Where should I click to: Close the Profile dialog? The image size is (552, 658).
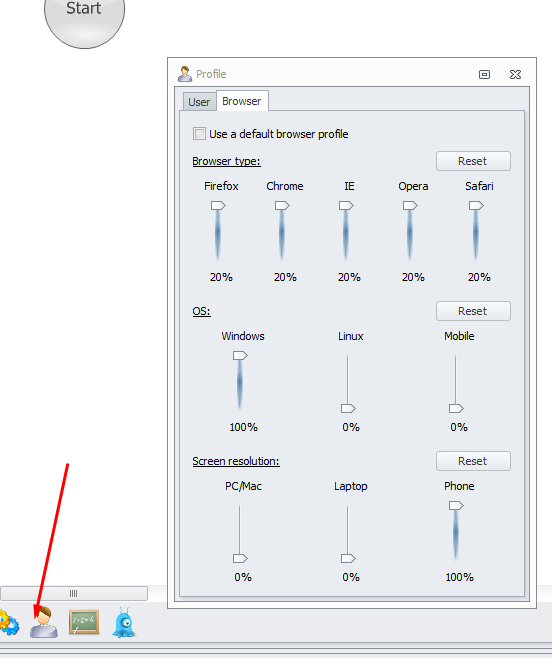click(515, 74)
